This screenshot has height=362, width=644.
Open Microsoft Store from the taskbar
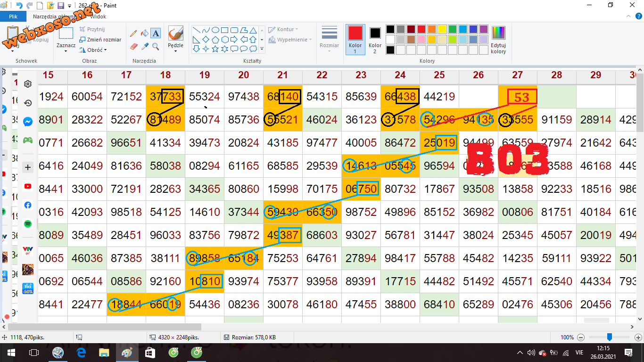click(150, 353)
